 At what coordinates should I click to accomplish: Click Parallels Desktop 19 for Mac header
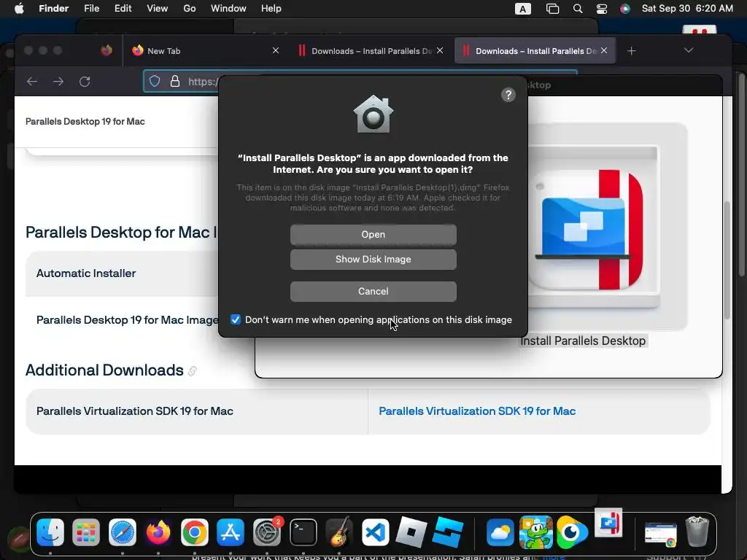coord(85,122)
